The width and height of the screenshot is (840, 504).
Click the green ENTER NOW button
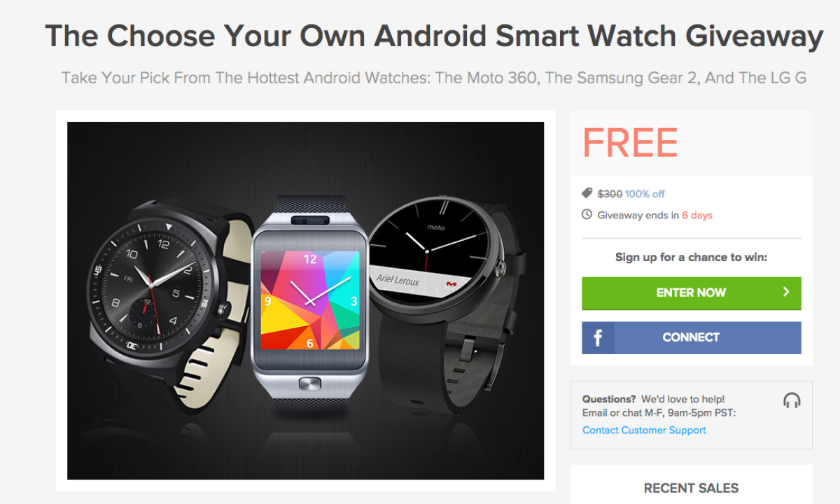691,293
